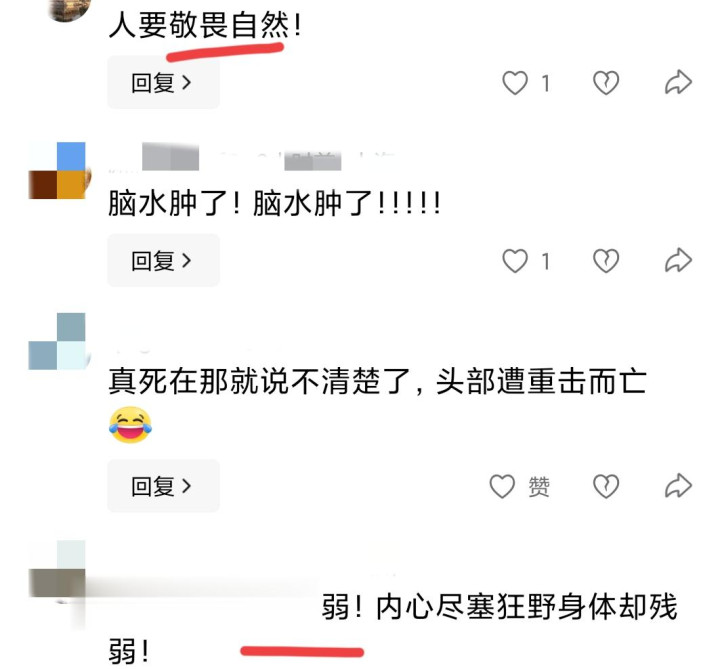The height and width of the screenshot is (669, 720).
Task: Dislike the 头部遭重击而亡 comment
Action: (606, 486)
